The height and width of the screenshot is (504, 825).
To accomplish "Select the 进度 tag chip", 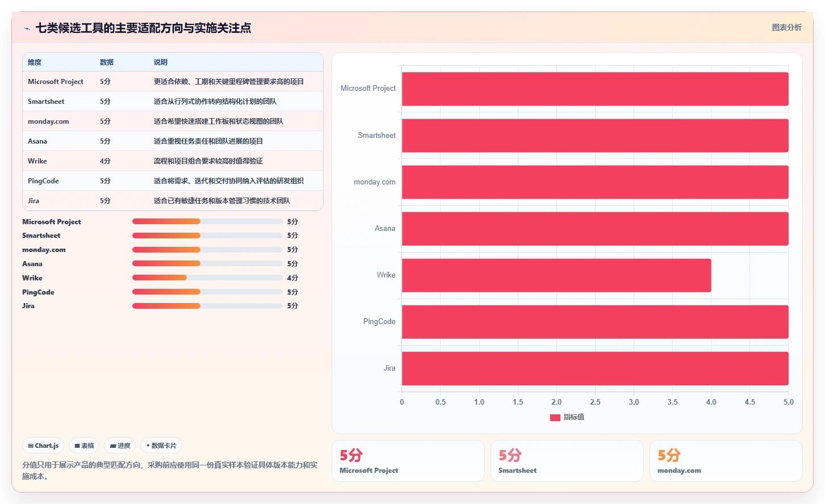I will pyautogui.click(x=120, y=446).
